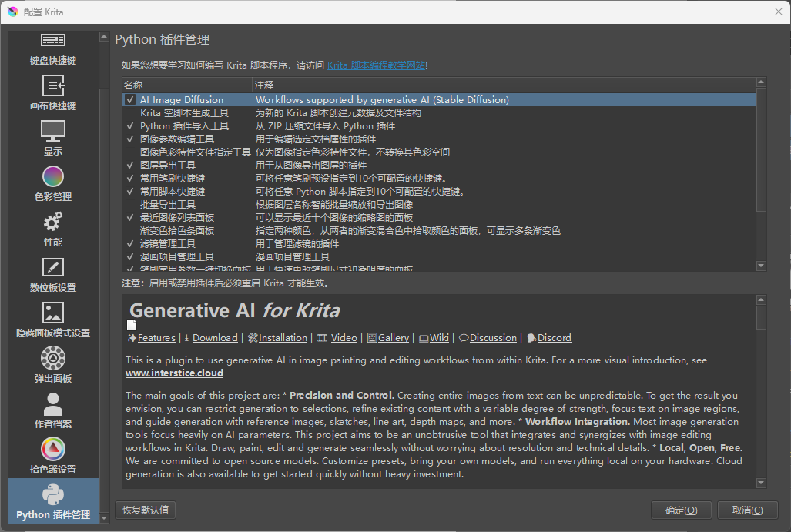This screenshot has height=532, width=791.
Task: Open the Gallery link
Action: point(394,338)
